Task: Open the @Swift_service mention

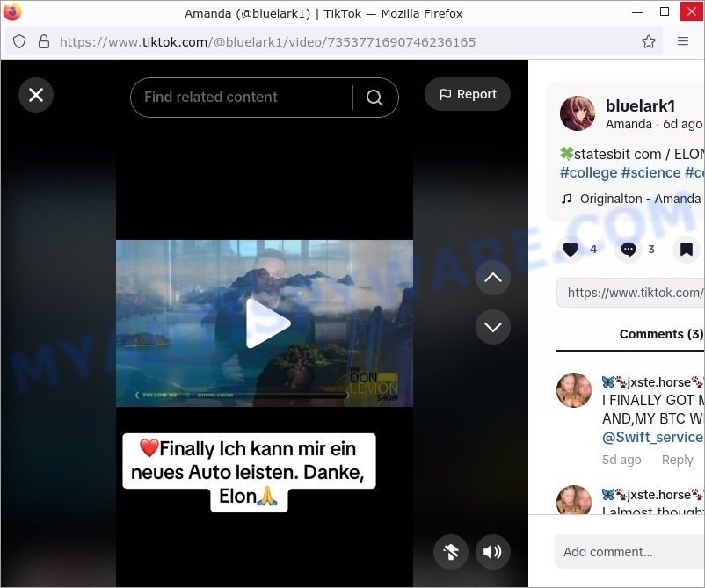Action: click(x=653, y=437)
